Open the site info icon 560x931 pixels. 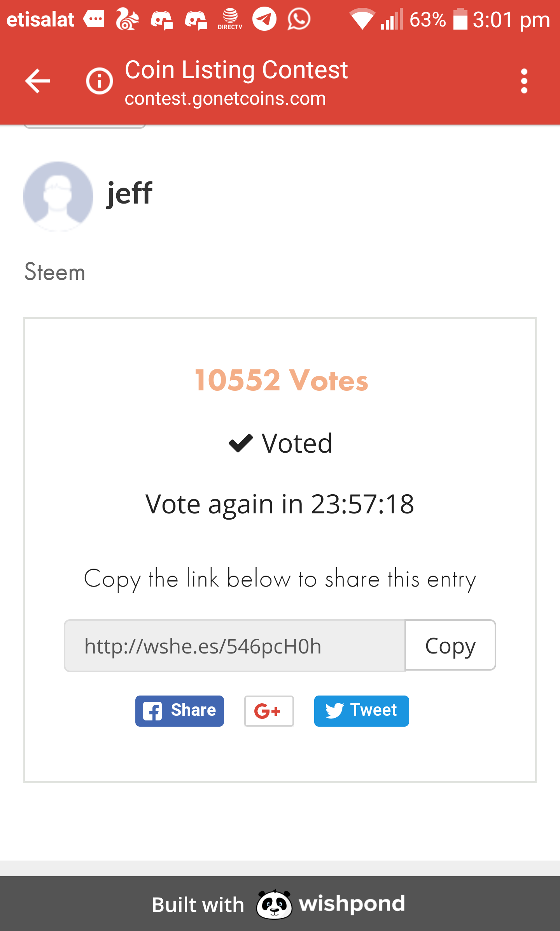tap(100, 81)
